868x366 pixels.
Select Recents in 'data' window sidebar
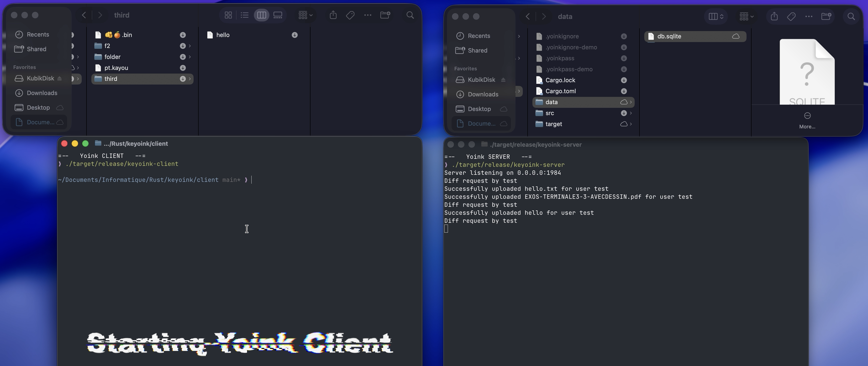(x=479, y=36)
